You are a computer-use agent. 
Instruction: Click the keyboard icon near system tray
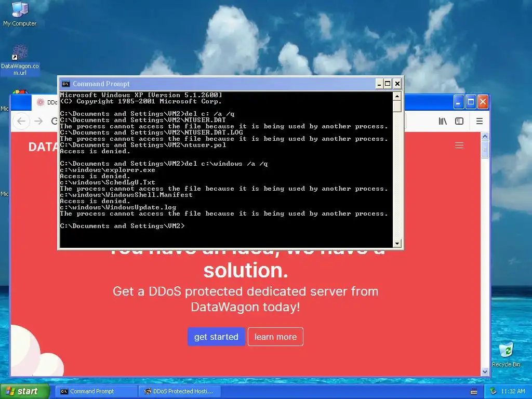click(474, 392)
